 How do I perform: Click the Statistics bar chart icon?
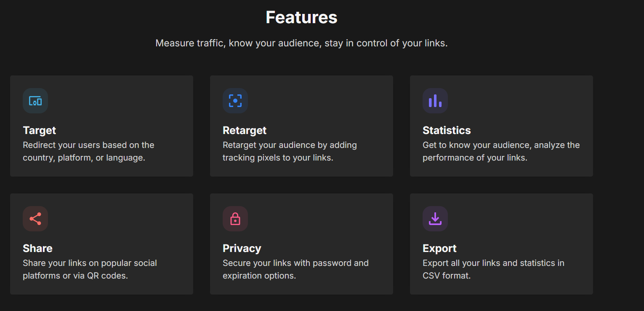pos(435,101)
